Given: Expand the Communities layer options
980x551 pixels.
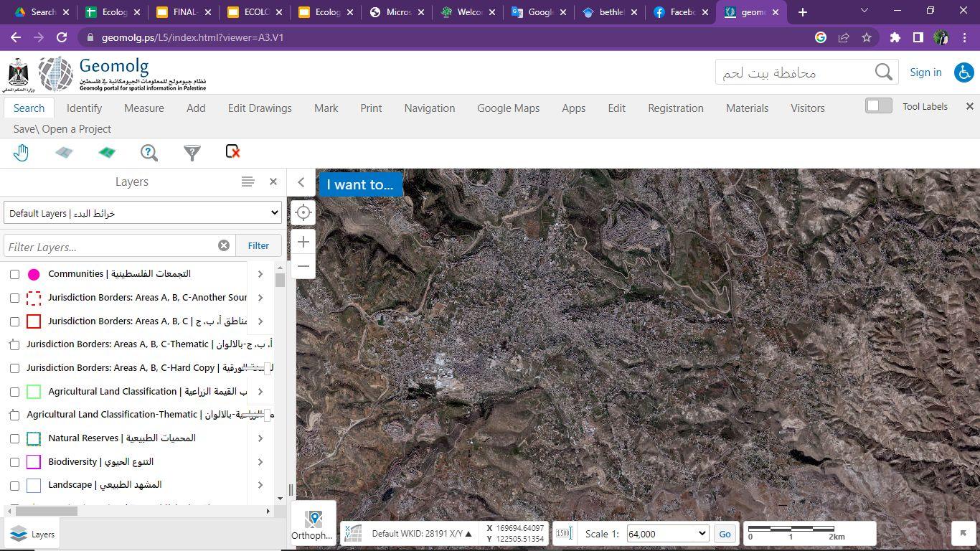Looking at the screenshot, I should 260,274.
